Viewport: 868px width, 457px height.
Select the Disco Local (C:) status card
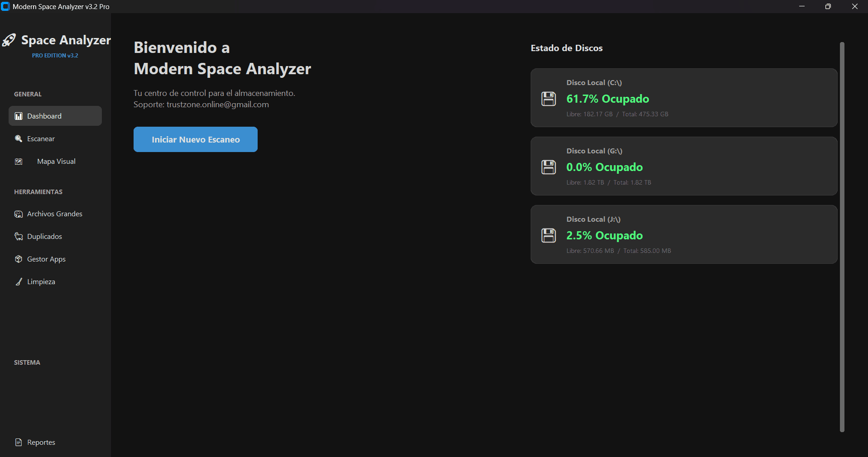tap(683, 98)
